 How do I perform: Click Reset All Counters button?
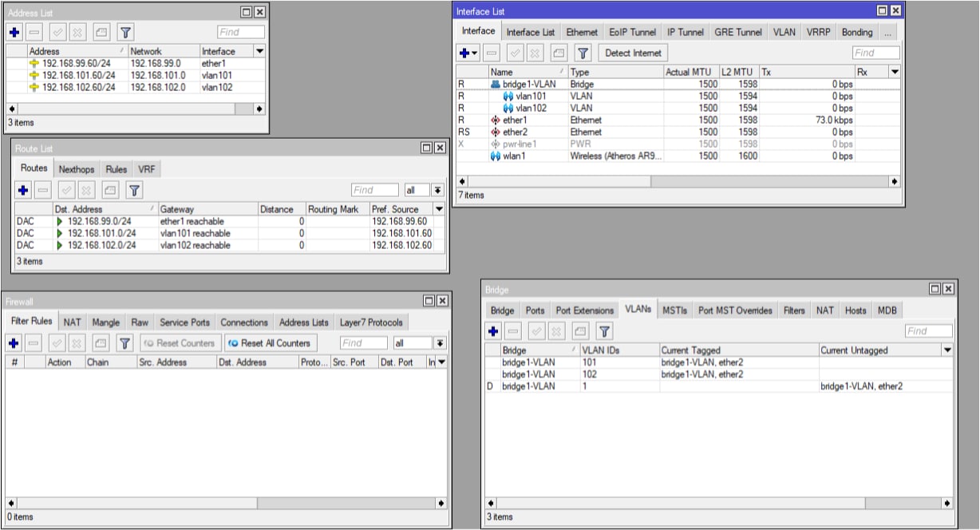(270, 343)
